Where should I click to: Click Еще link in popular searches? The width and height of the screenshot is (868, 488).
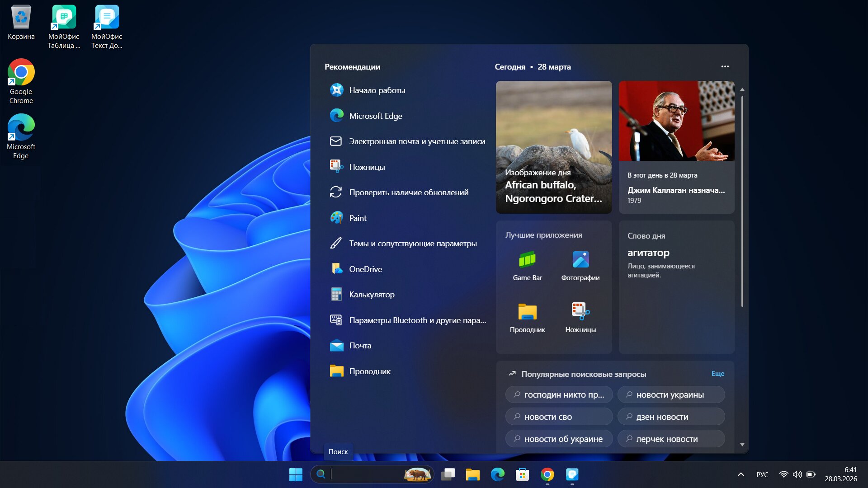[717, 374]
